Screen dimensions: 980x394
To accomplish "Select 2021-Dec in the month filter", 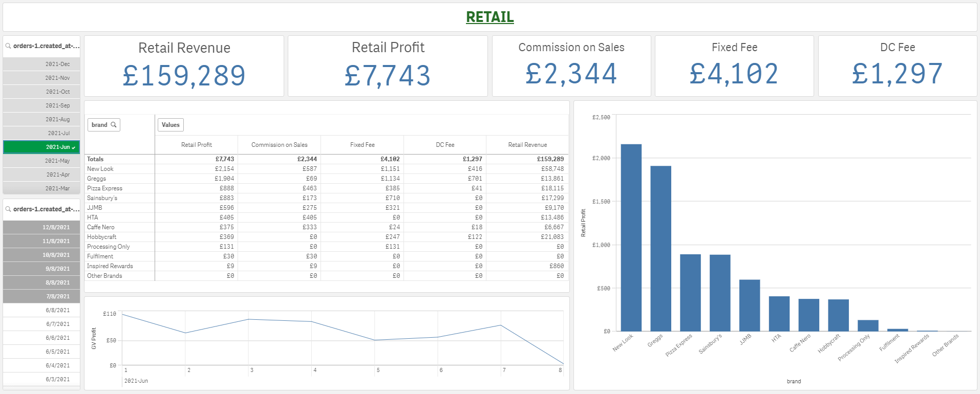I will point(41,64).
